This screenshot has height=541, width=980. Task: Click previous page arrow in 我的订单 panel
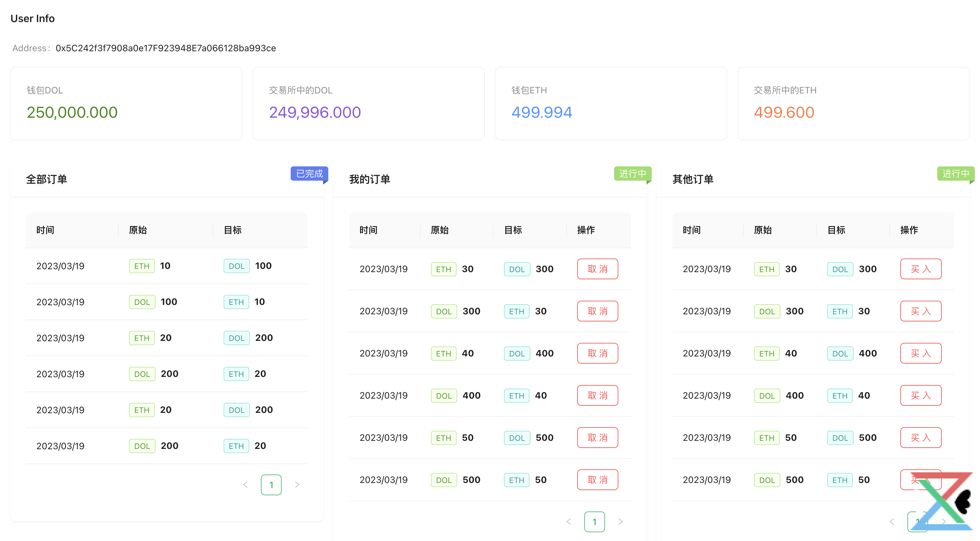click(568, 522)
